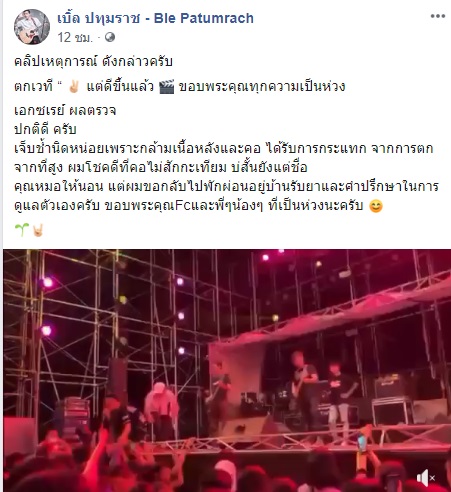The width and height of the screenshot is (451, 492).
Task: Click the text คลิปเหตุการณ์ ดังกล่าวครับ
Action: tap(93, 61)
